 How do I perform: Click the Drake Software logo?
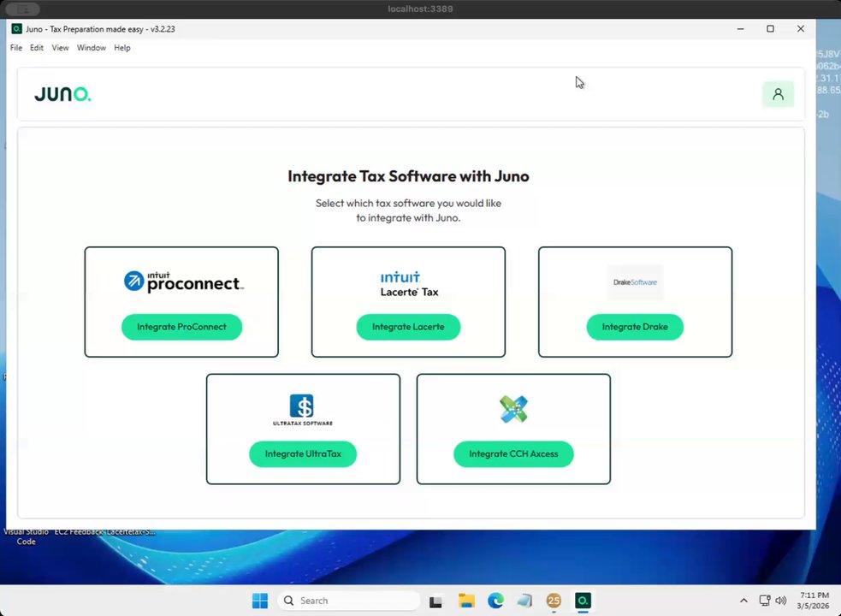tap(635, 282)
